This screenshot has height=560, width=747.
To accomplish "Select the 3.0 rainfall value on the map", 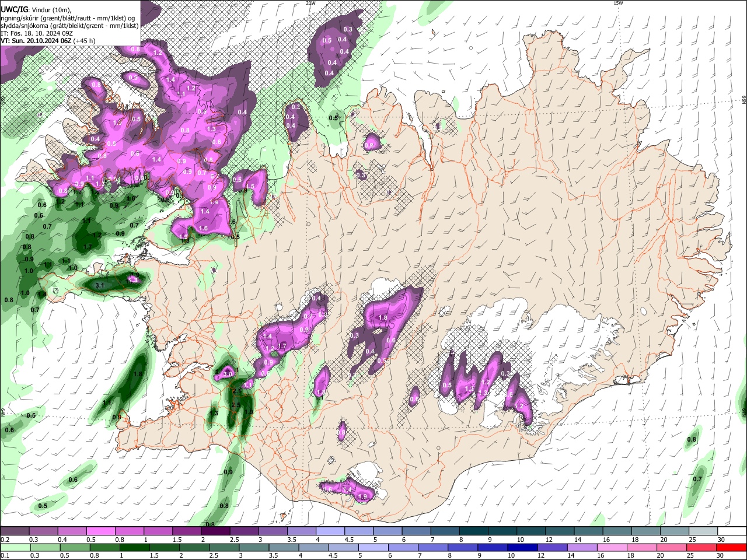I will pos(228,373).
